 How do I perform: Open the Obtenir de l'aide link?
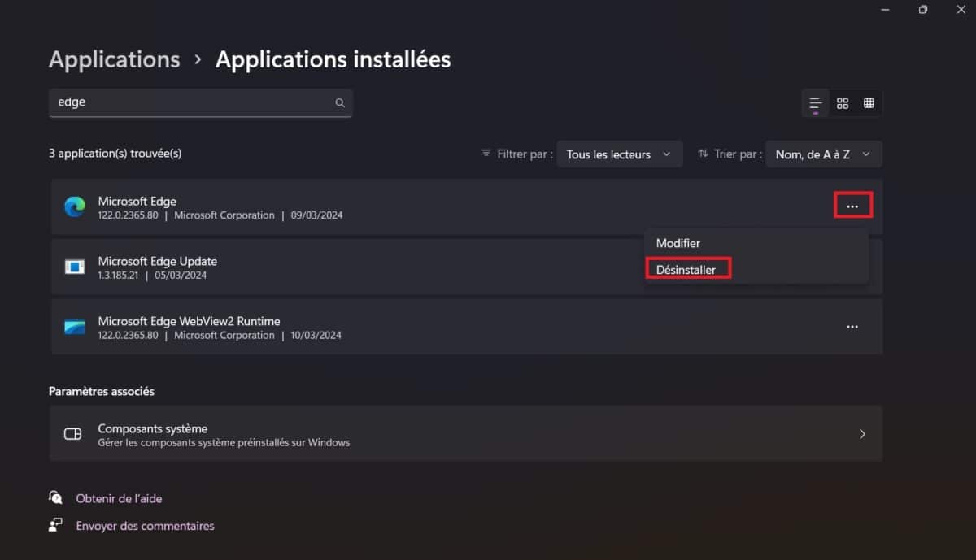pyautogui.click(x=119, y=498)
